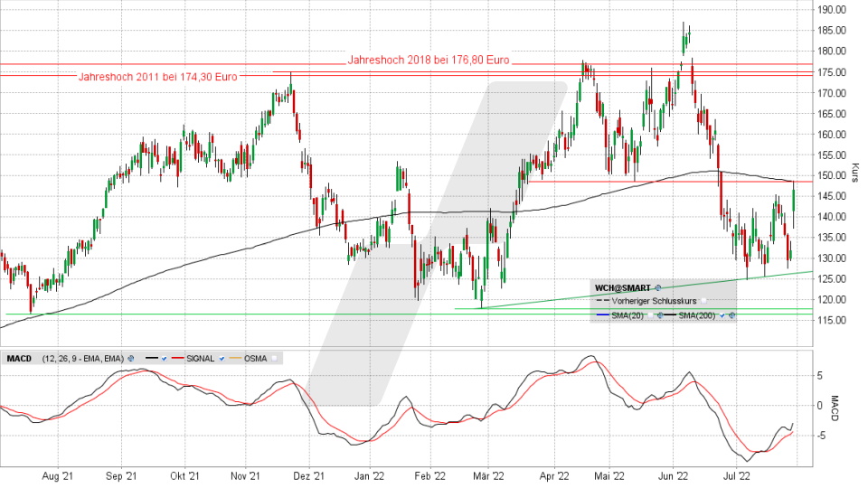
Task: Click the black SMA(200) line swatch
Action: coord(670,314)
